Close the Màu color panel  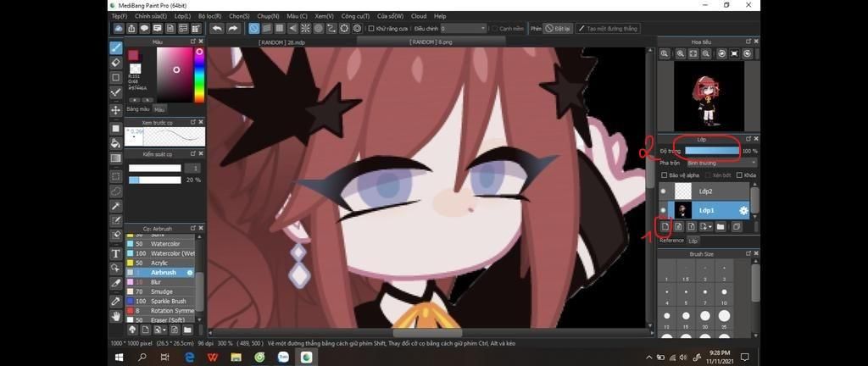(200, 42)
